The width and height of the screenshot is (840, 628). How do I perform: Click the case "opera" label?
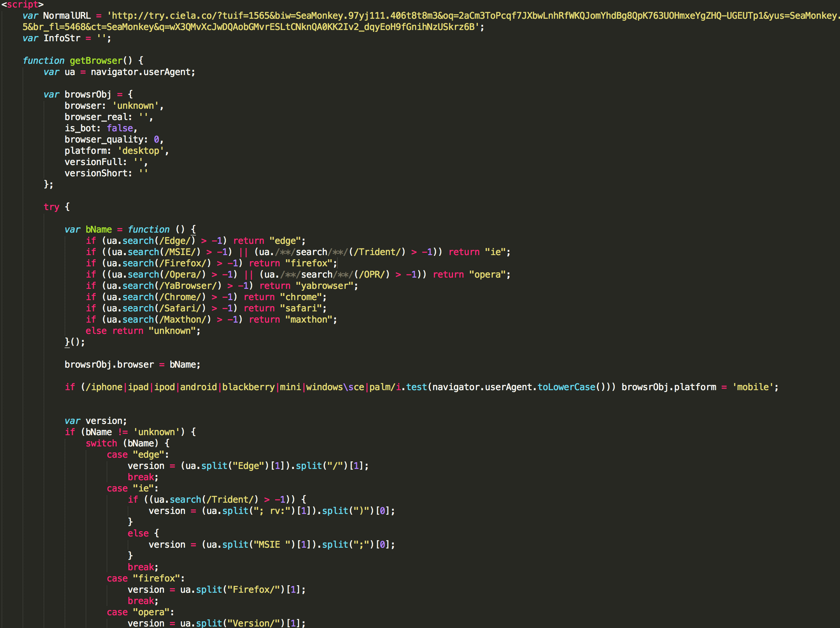[x=140, y=613]
